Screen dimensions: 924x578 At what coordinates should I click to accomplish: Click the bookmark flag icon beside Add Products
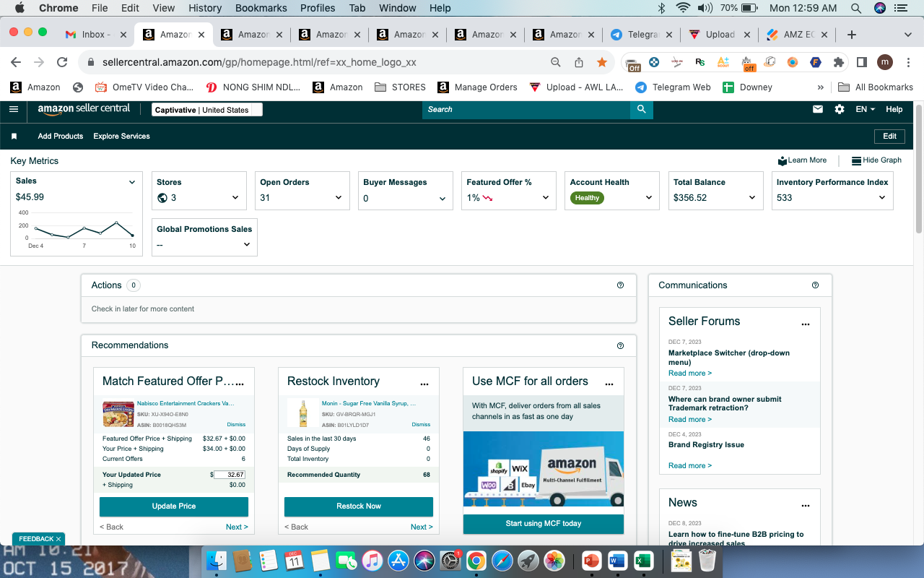pos(14,136)
